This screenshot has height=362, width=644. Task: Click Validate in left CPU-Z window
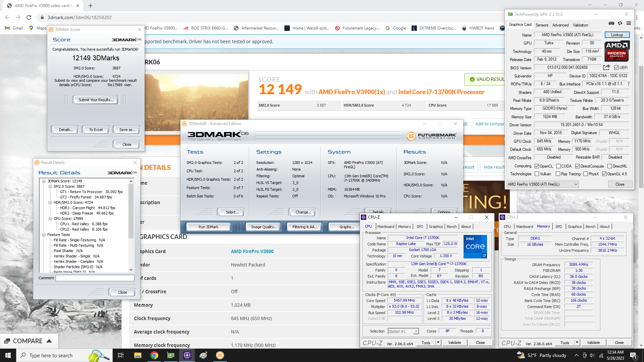coord(454,343)
